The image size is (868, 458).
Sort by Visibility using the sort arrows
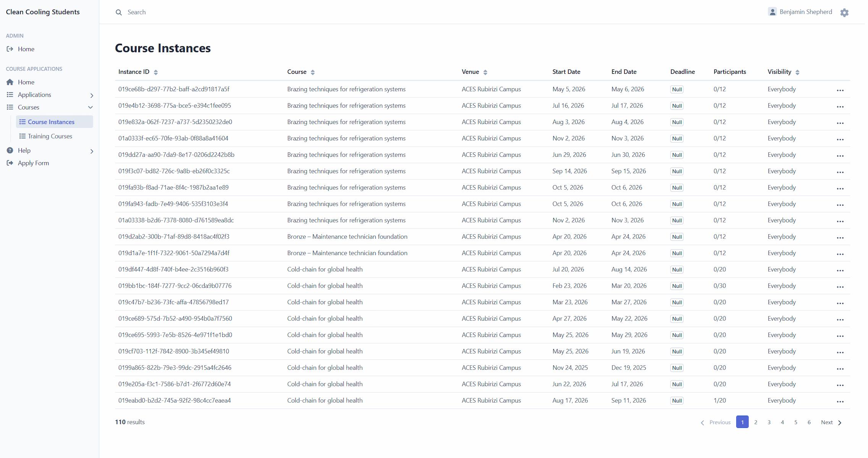point(797,72)
